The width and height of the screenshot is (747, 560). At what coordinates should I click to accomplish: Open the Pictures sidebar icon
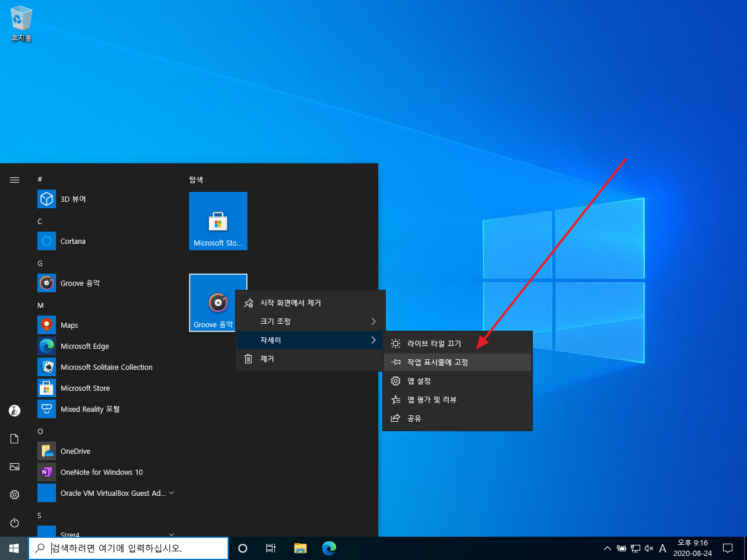click(15, 467)
